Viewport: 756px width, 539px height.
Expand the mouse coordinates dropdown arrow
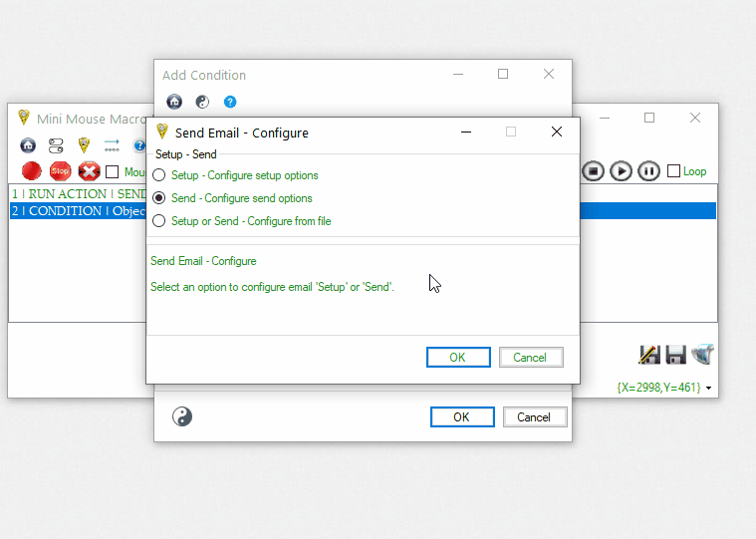point(709,388)
